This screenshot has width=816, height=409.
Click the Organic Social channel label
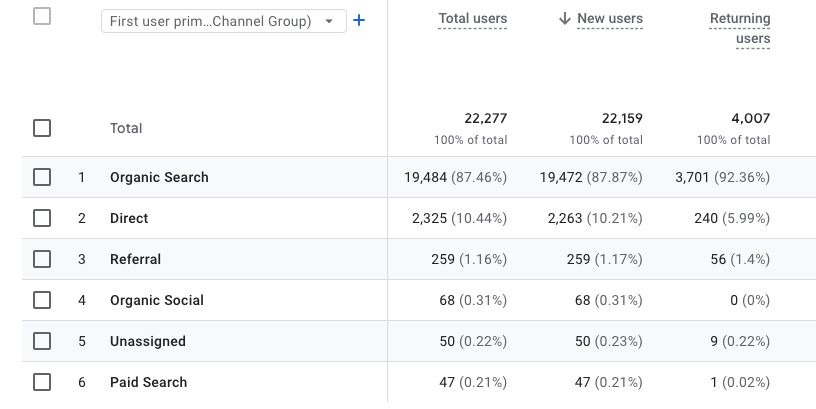(x=156, y=300)
